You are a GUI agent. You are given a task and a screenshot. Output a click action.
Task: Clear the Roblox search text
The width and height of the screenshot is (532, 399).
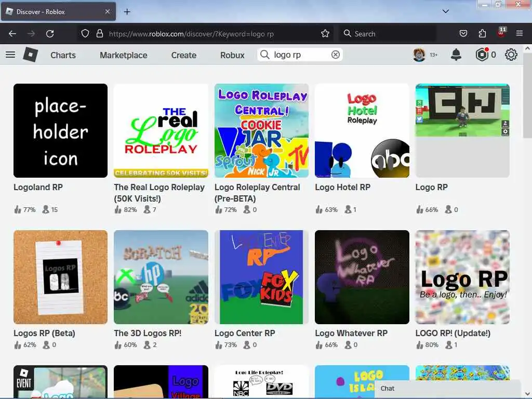coord(335,55)
